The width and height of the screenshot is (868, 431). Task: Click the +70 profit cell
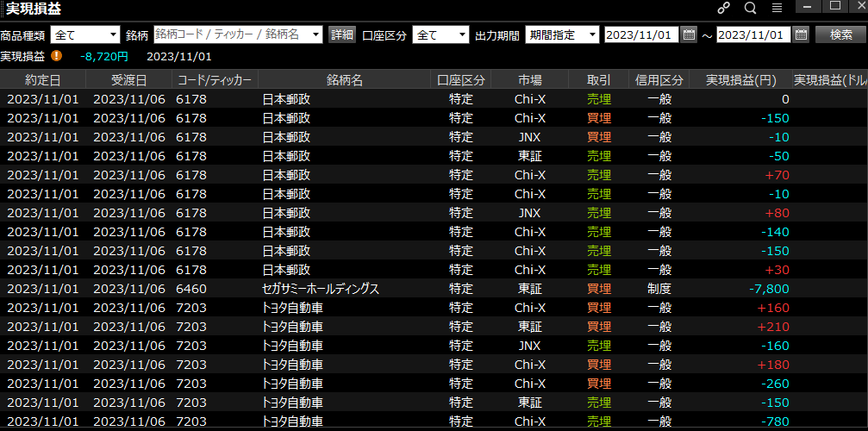(777, 175)
